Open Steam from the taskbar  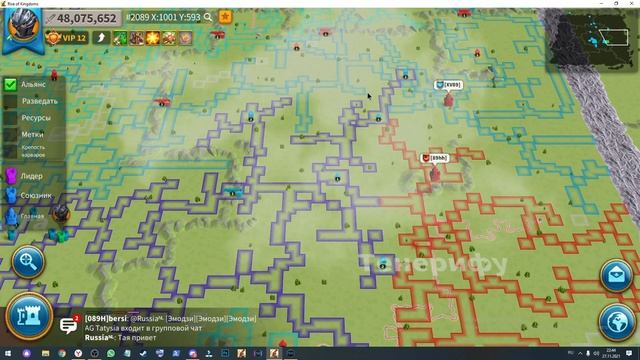pyautogui.click(x=143, y=353)
